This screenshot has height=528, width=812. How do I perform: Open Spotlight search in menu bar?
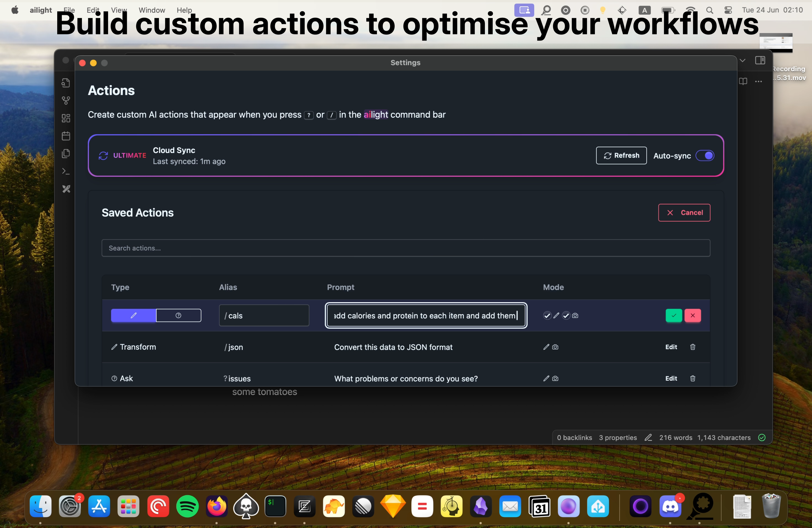710,10
